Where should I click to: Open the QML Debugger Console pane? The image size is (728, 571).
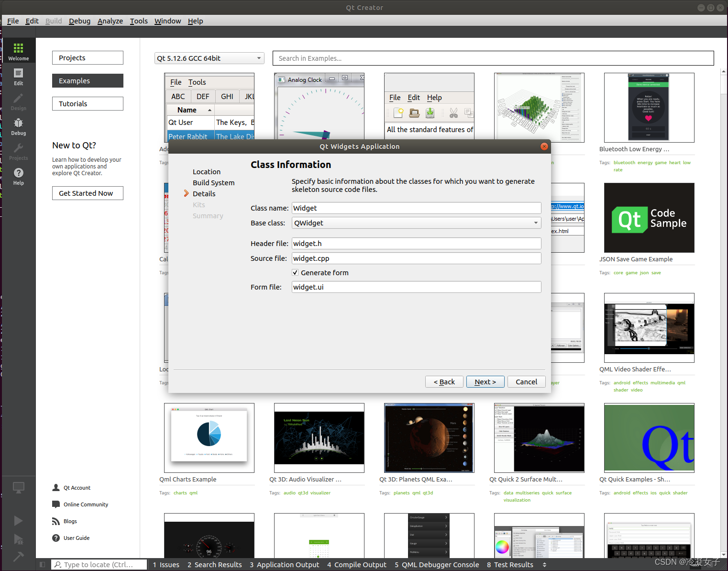(x=437, y=565)
